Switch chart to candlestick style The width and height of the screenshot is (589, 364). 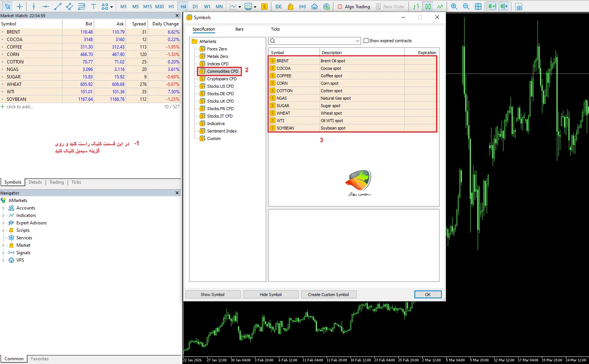(x=428, y=6)
